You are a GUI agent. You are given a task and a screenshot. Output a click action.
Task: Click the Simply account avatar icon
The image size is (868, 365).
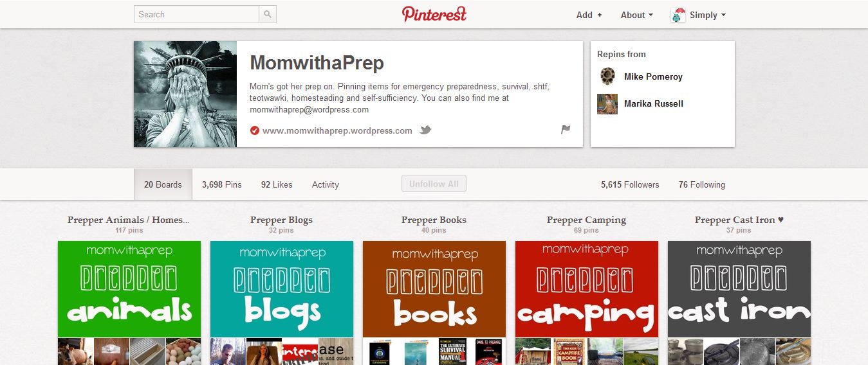point(678,15)
